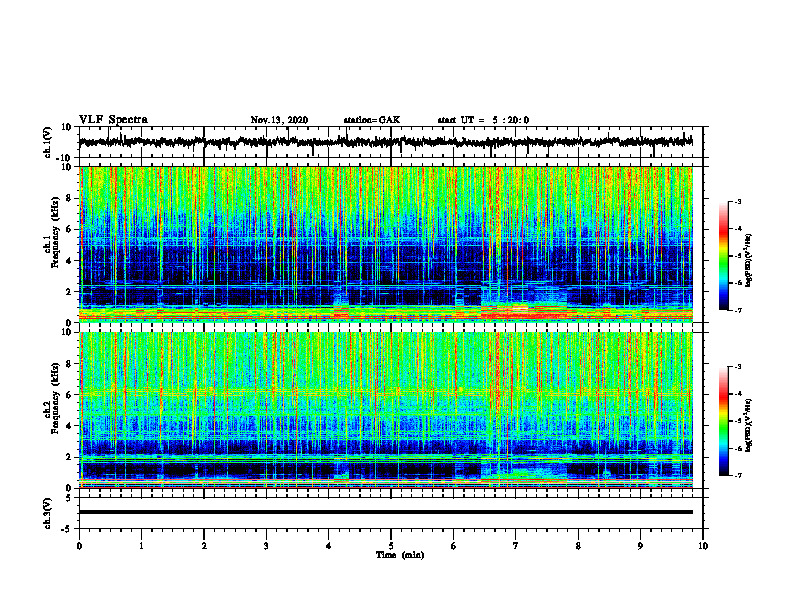Click the "station=GAK" header label

[372, 120]
